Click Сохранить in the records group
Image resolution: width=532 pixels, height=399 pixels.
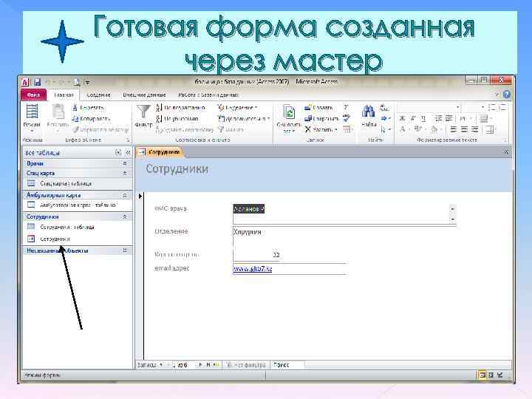tap(321, 119)
